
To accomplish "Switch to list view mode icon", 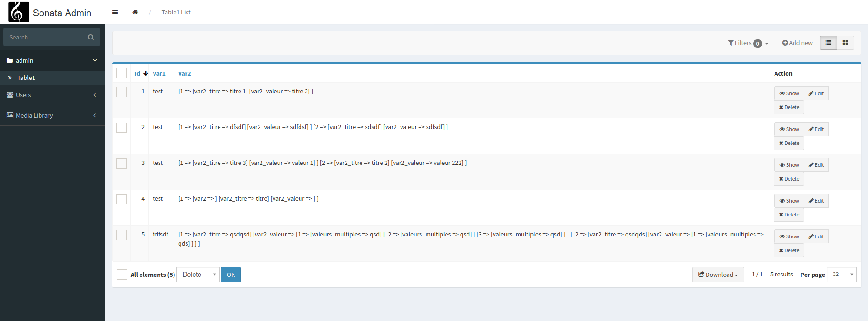I will point(828,43).
